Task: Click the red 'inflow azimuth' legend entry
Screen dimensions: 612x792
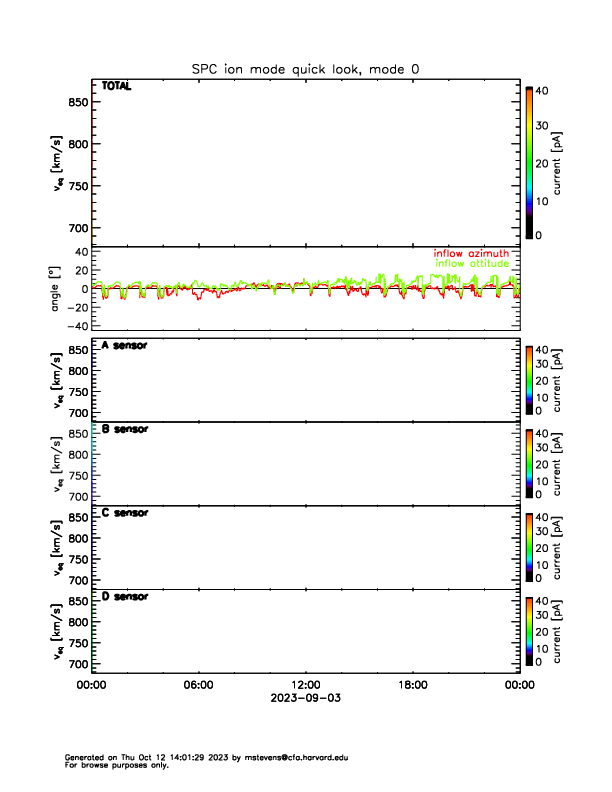Action: tap(470, 254)
